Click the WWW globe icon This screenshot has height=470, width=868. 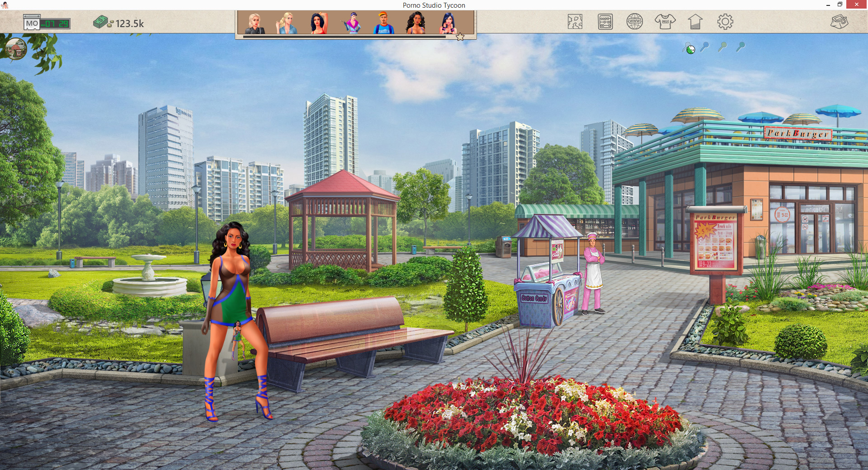coord(635,22)
